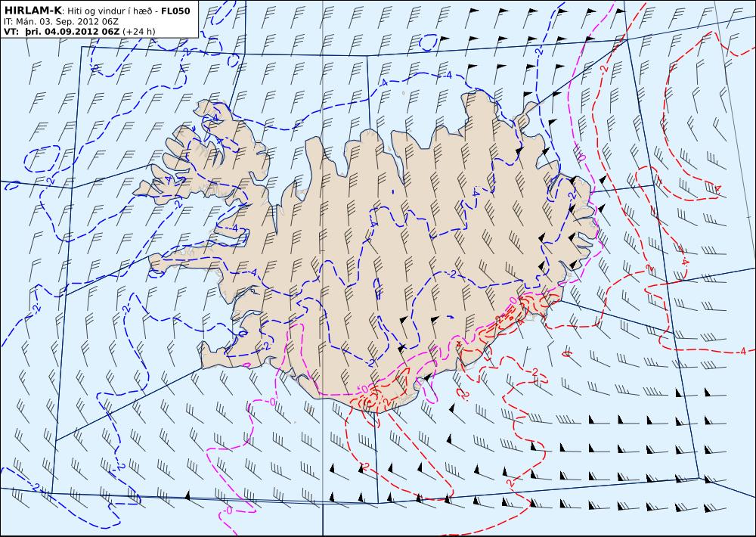Click the 'Hiti og vindur í hæð' label
Screen dimensions: 756x537
click(110, 11)
